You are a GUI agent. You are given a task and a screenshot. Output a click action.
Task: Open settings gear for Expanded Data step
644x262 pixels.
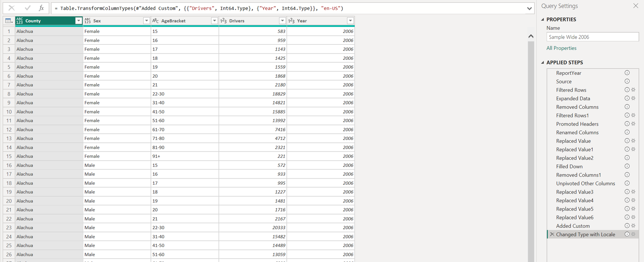[x=633, y=98]
